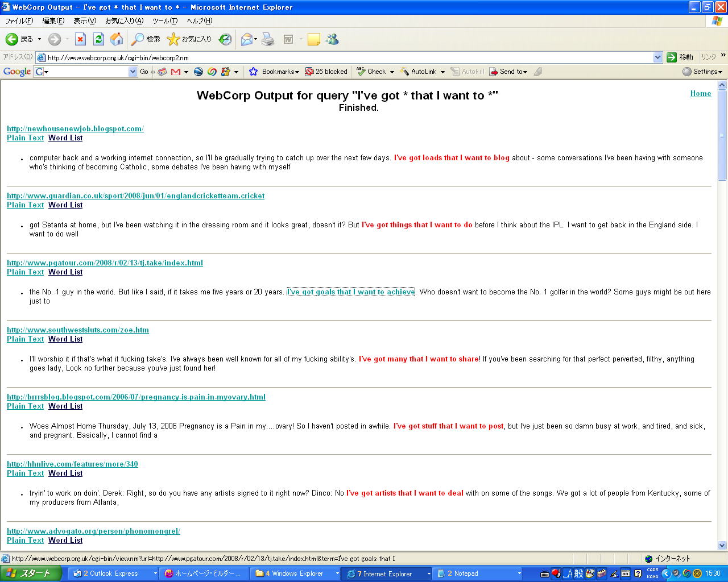This screenshot has width=728, height=582.
Task: Toggle the 26 blocked popup blocker
Action: pos(326,72)
